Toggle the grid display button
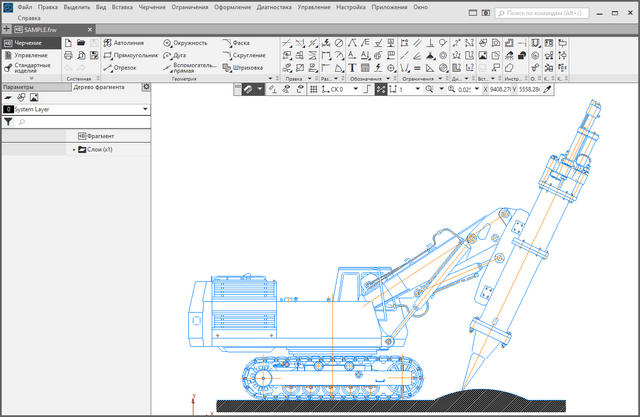The width and height of the screenshot is (640, 417). 312,89
